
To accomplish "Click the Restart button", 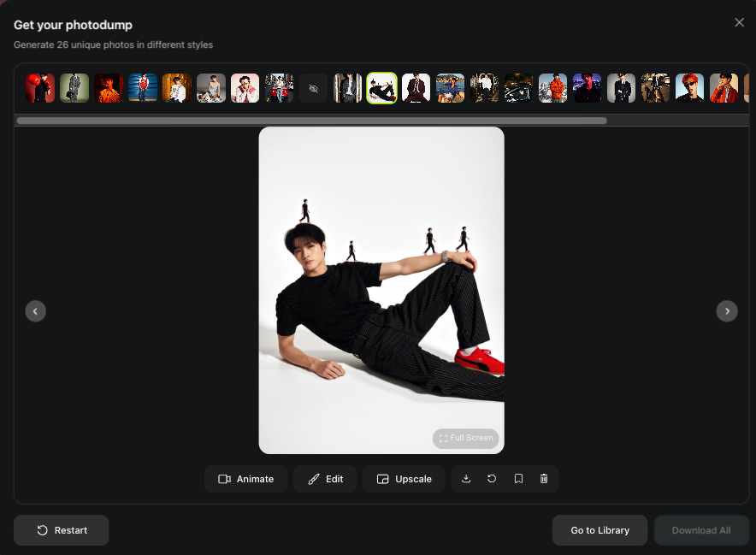I will point(62,530).
